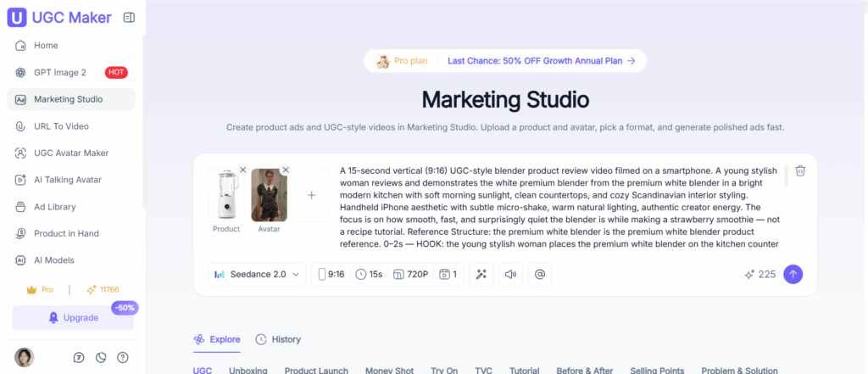Change the output count of 1
The width and height of the screenshot is (868, 374).
click(x=448, y=274)
